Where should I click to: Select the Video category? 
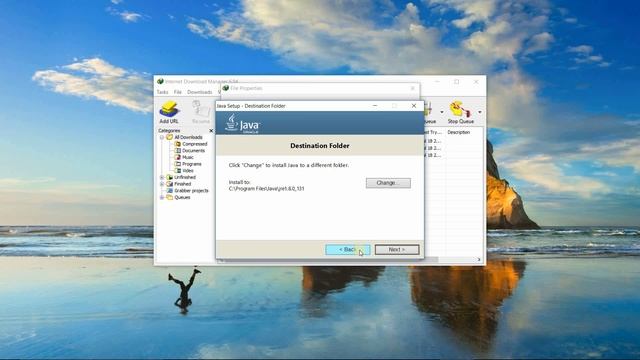[188, 171]
